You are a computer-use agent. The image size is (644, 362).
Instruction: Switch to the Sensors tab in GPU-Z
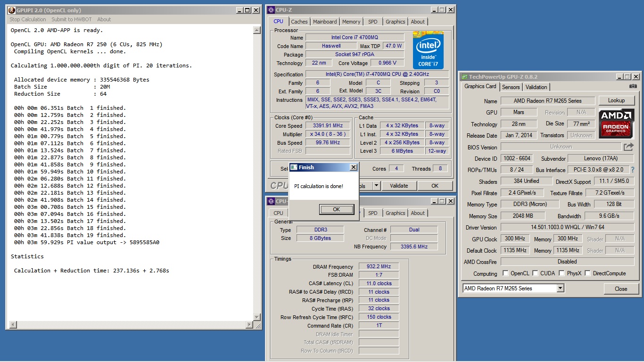click(511, 87)
